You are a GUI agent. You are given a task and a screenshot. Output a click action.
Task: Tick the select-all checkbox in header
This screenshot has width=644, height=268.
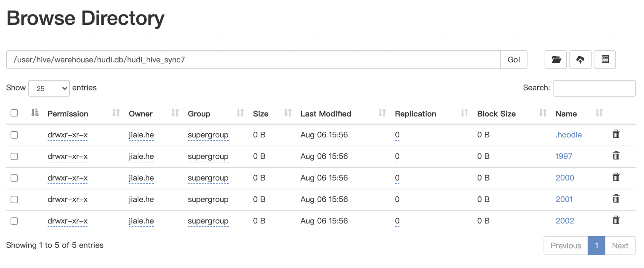(x=14, y=113)
